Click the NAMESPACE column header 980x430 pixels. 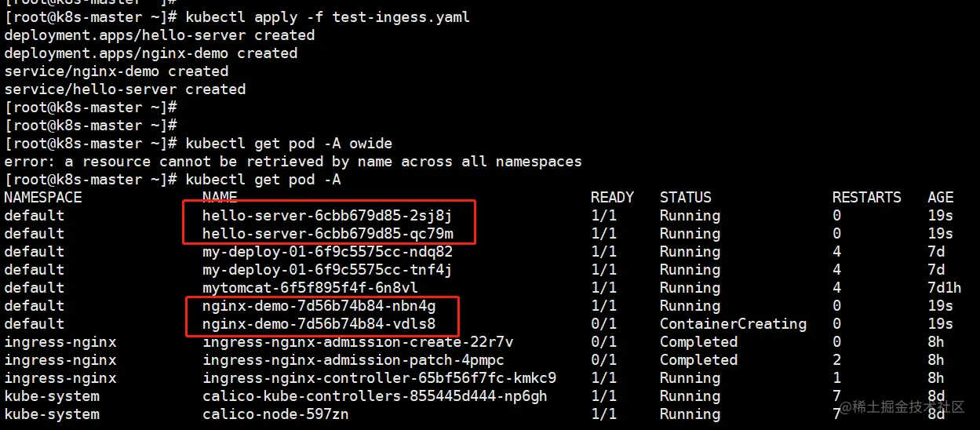point(43,198)
